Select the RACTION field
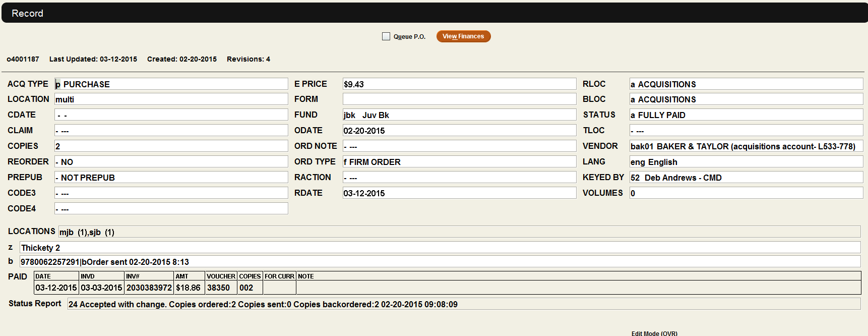868x336 pixels. click(459, 177)
